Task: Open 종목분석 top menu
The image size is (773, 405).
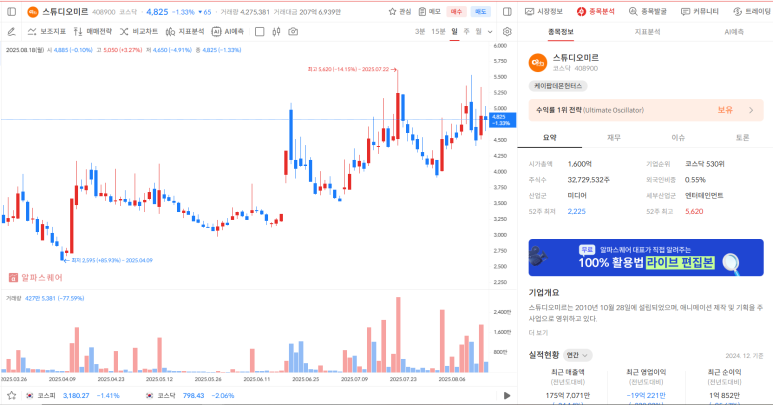Action: (596, 11)
